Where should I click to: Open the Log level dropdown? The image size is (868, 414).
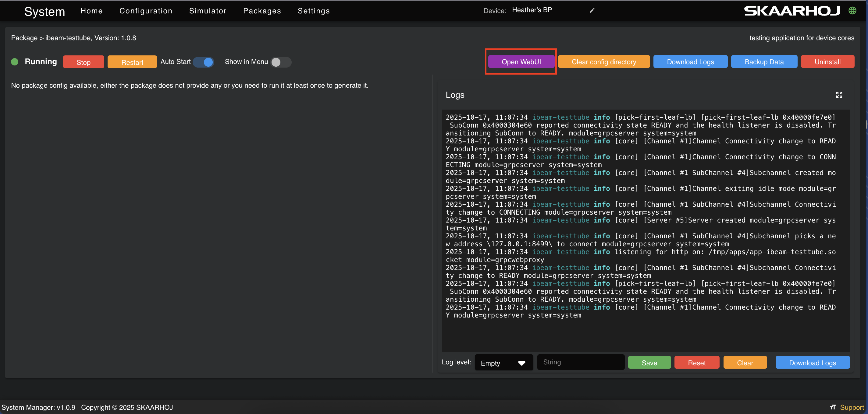(503, 363)
